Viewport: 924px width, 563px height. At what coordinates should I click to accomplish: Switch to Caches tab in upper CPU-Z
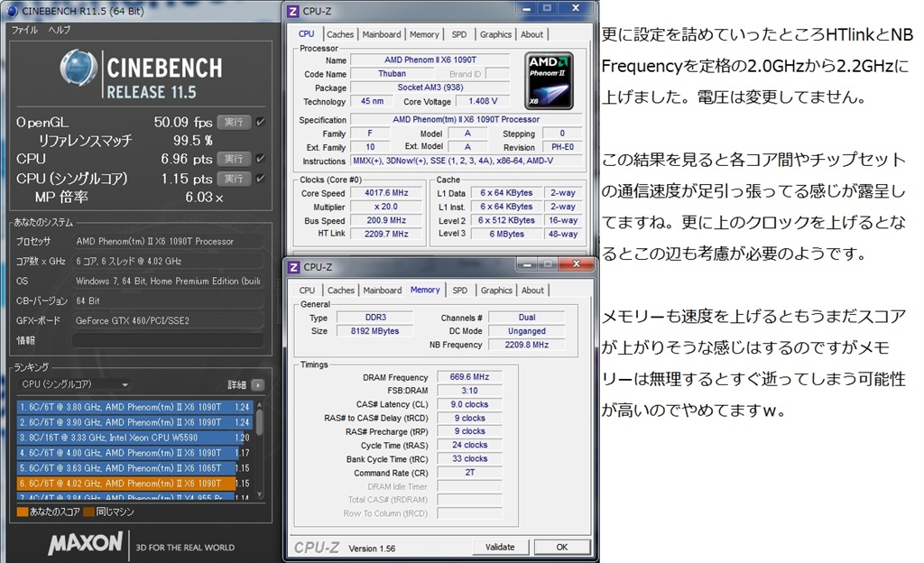pyautogui.click(x=340, y=34)
